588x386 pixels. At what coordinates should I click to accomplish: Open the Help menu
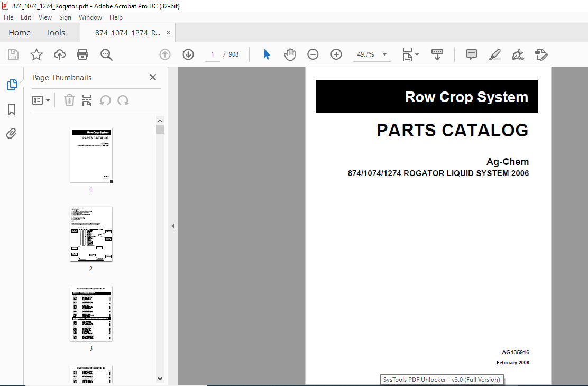(x=116, y=17)
